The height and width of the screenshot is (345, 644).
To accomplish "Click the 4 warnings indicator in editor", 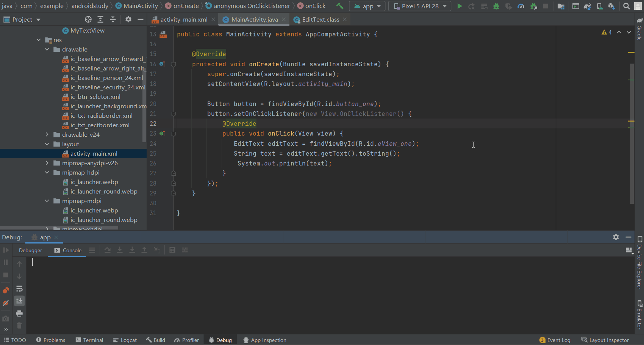I will pyautogui.click(x=606, y=33).
